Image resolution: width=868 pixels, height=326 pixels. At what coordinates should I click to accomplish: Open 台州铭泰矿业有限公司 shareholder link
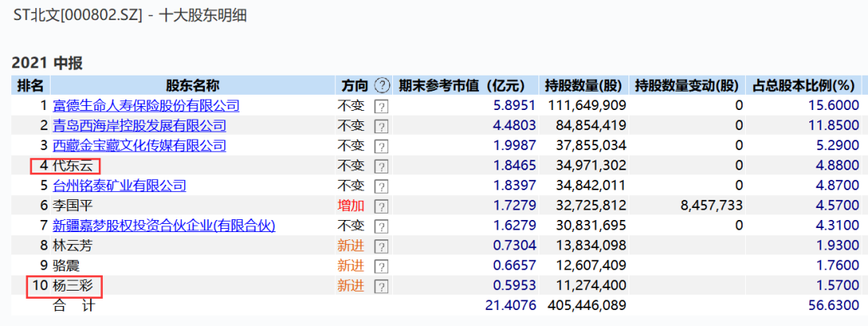click(119, 185)
